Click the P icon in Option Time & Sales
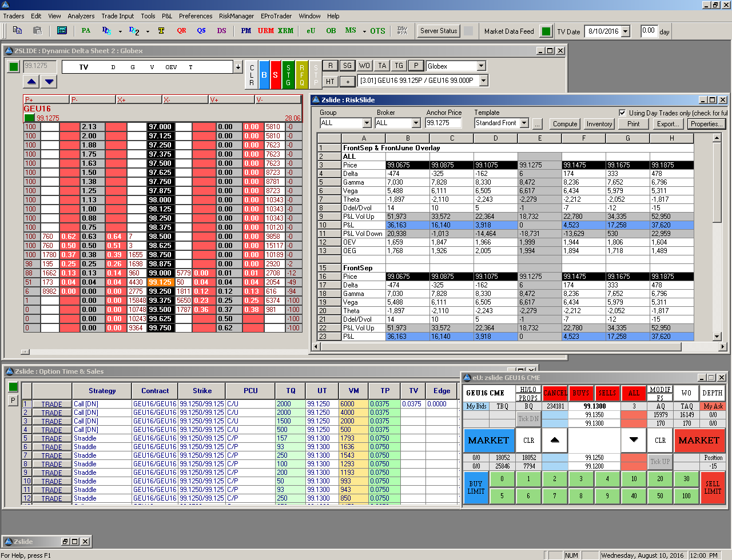The height and width of the screenshot is (560, 732). pyautogui.click(x=13, y=400)
